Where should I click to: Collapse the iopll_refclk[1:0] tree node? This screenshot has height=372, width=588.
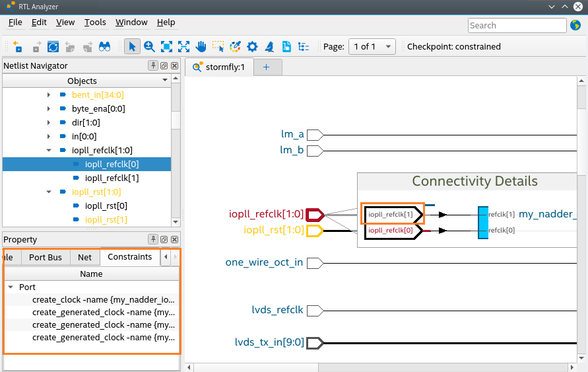pos(49,151)
